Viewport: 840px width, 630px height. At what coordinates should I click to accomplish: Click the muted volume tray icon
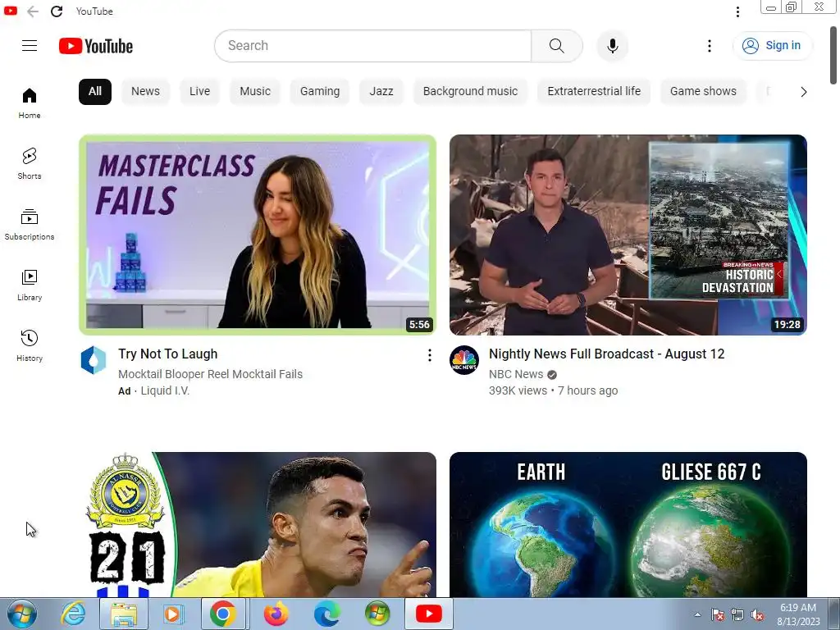coord(757,615)
